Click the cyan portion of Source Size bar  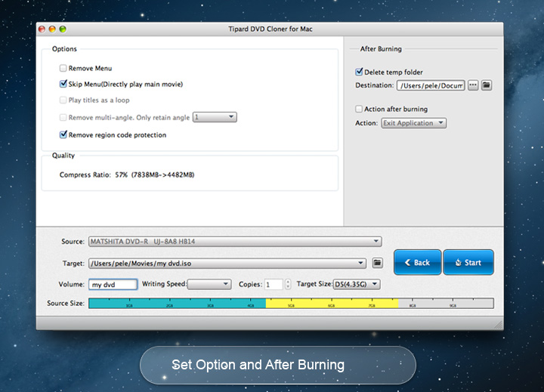178,303
